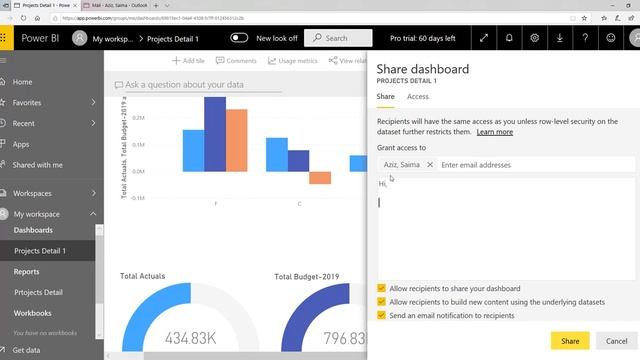
Task: Close the Projects Detail 1 browser tab
Action: 75,6
